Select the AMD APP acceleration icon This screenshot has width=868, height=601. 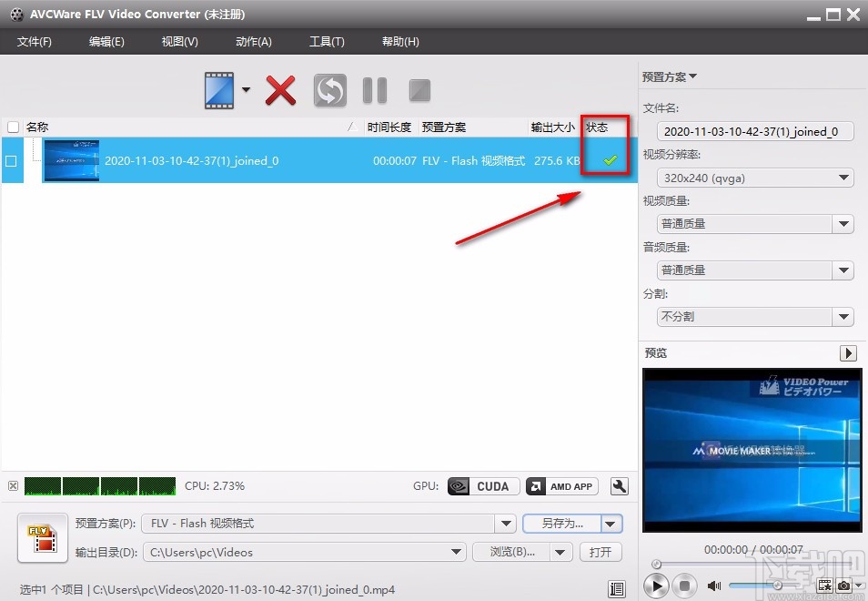(x=561, y=486)
